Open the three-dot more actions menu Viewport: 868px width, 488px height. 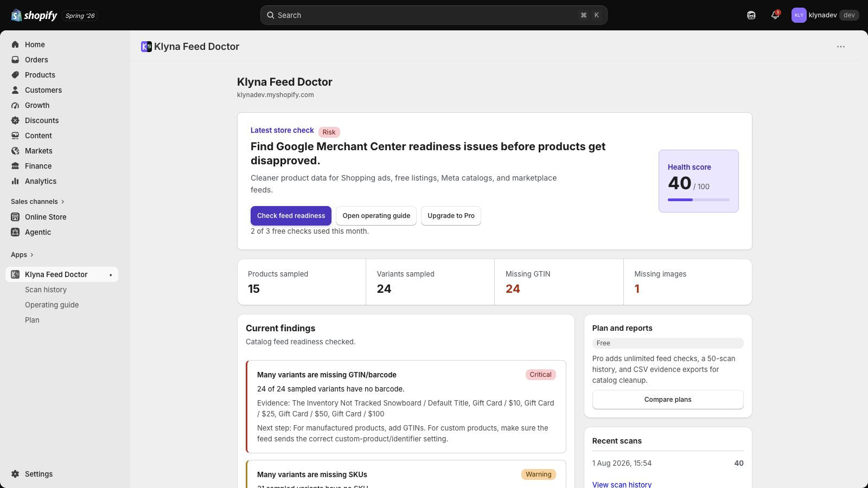841,47
